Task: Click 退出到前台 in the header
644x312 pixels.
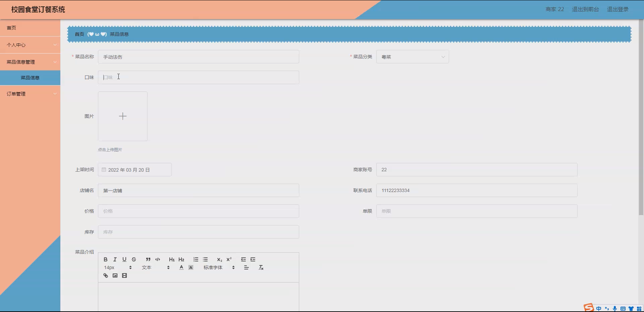Action: (x=585, y=9)
